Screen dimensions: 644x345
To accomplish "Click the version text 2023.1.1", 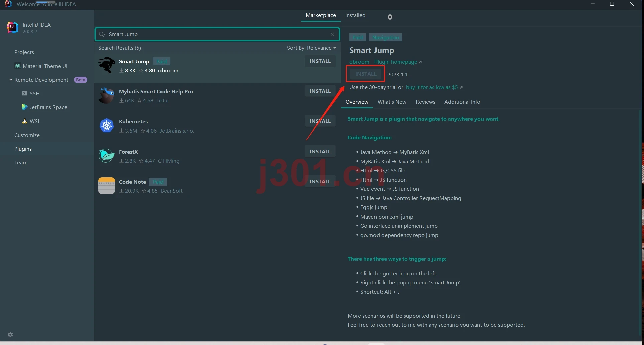I will 397,75.
